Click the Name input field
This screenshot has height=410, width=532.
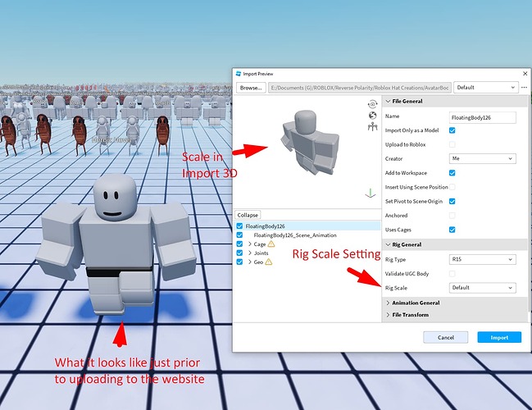pos(482,118)
